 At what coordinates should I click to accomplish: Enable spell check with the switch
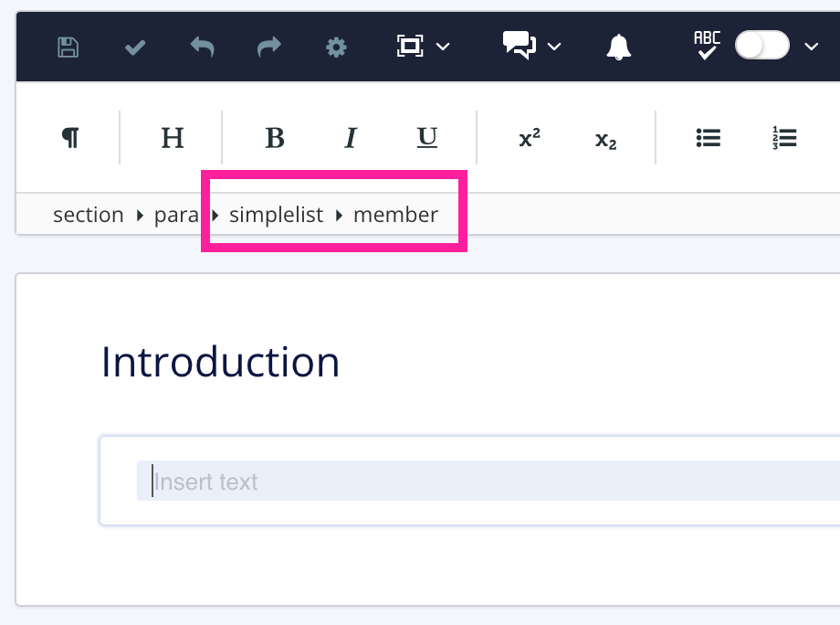coord(761,46)
